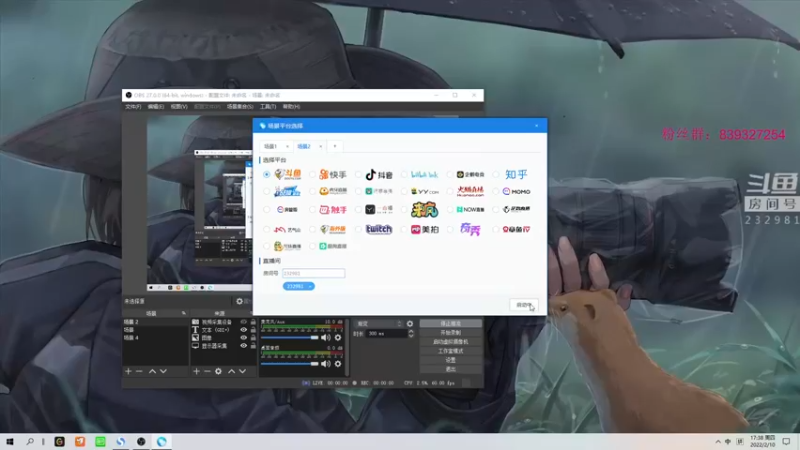Select the 美拍 Meipai platform radio button
Image resolution: width=800 pixels, height=450 pixels.
[404, 230]
